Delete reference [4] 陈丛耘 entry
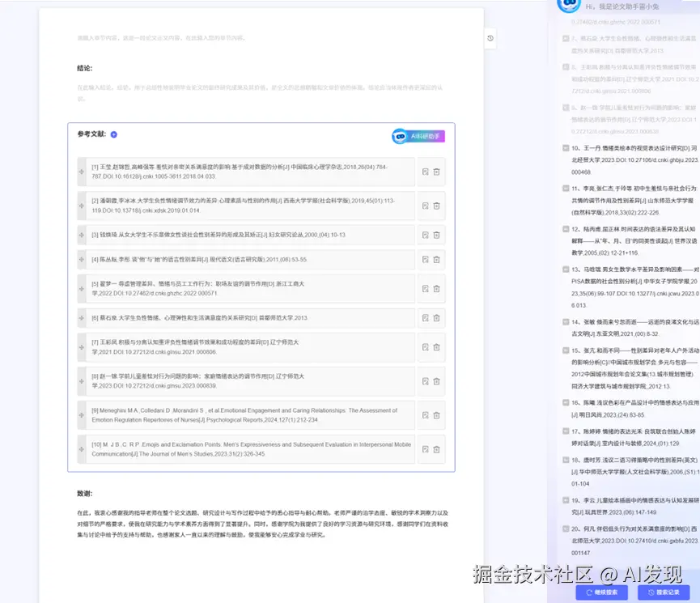Screen dimensions: 700x603 click(437, 260)
